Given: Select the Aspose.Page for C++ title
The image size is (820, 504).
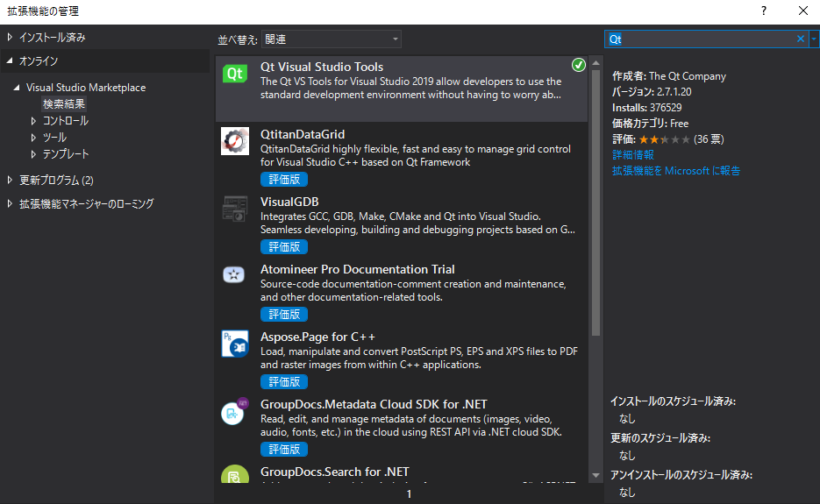Looking at the screenshot, I should [317, 337].
